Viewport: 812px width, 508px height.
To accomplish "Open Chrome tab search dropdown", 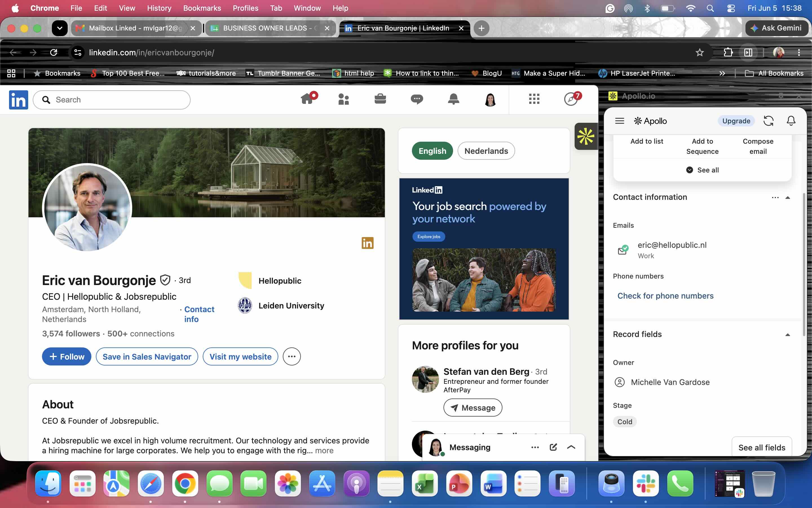I will (60, 28).
